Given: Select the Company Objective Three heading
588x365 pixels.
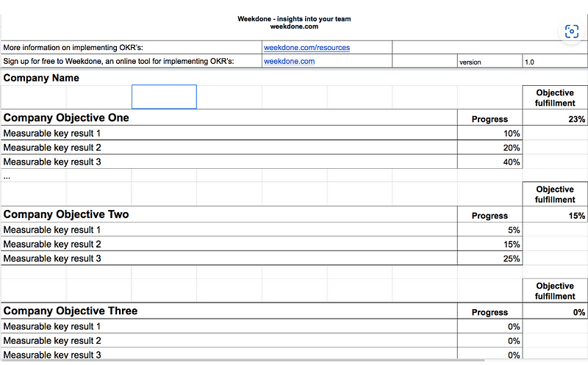Looking at the screenshot, I should coord(71,311).
